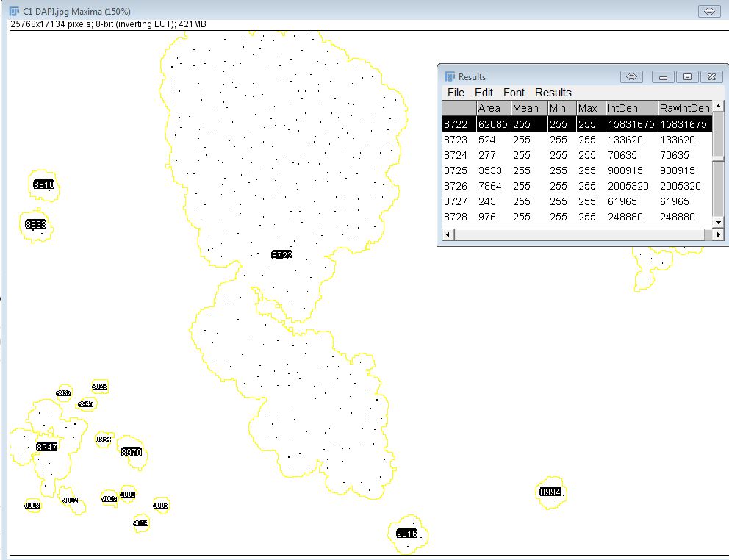Click the double-arrow button on Results title bar
The height and width of the screenshot is (560, 729).
631,77
